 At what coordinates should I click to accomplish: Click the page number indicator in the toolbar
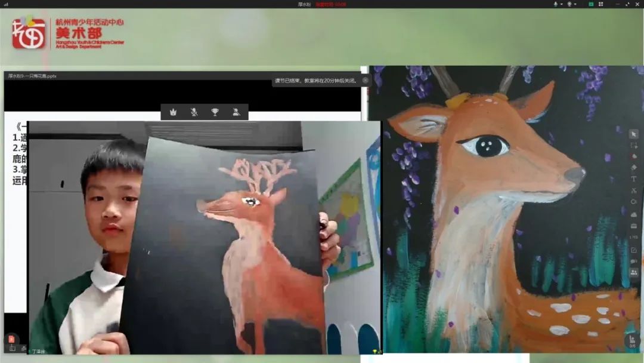[x=633, y=238]
